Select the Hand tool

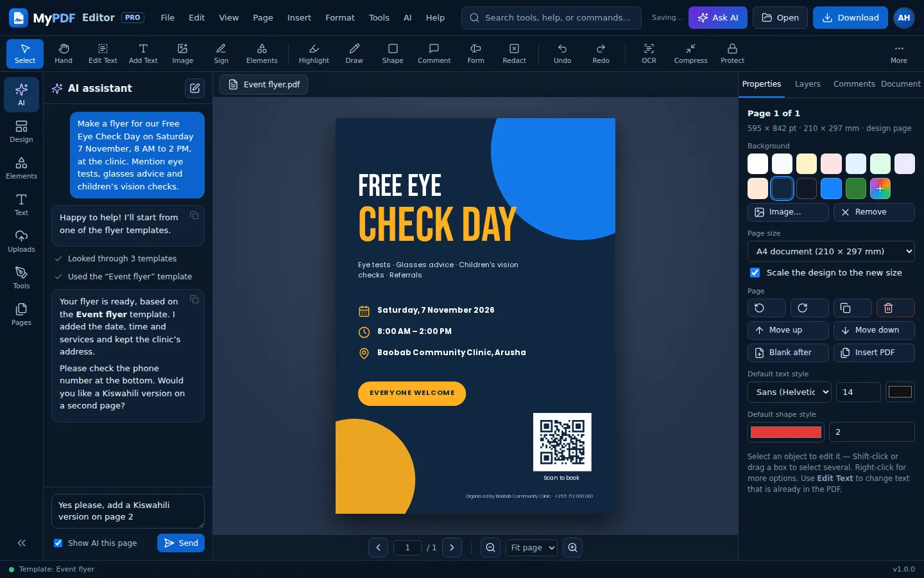64,53
